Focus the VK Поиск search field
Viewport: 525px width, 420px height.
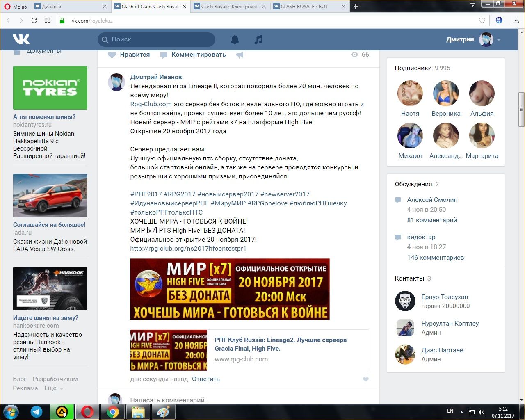(x=156, y=39)
